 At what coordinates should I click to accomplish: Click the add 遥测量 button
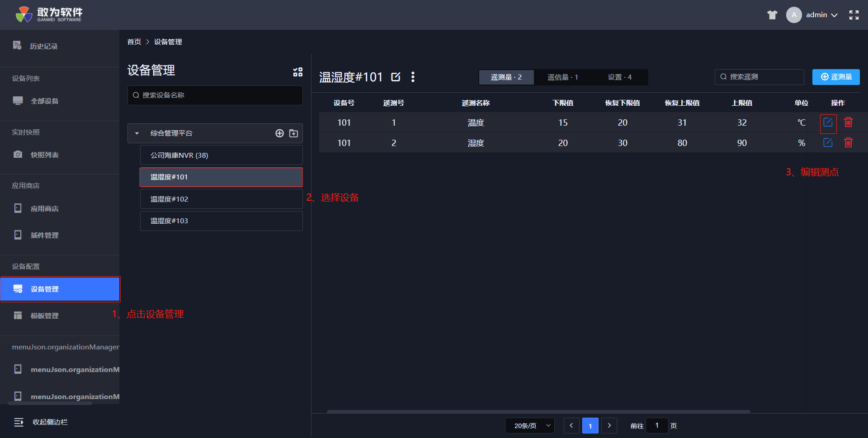(x=836, y=77)
